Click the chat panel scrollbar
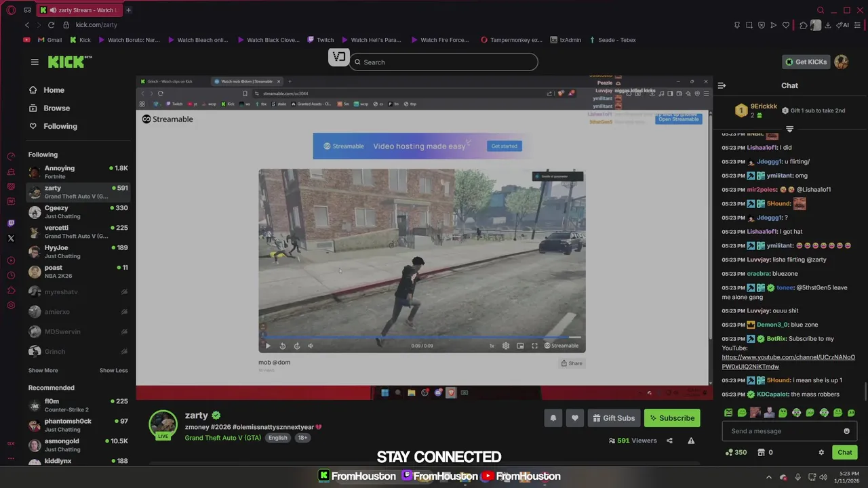Screen dimensions: 868x488 pos(865,392)
